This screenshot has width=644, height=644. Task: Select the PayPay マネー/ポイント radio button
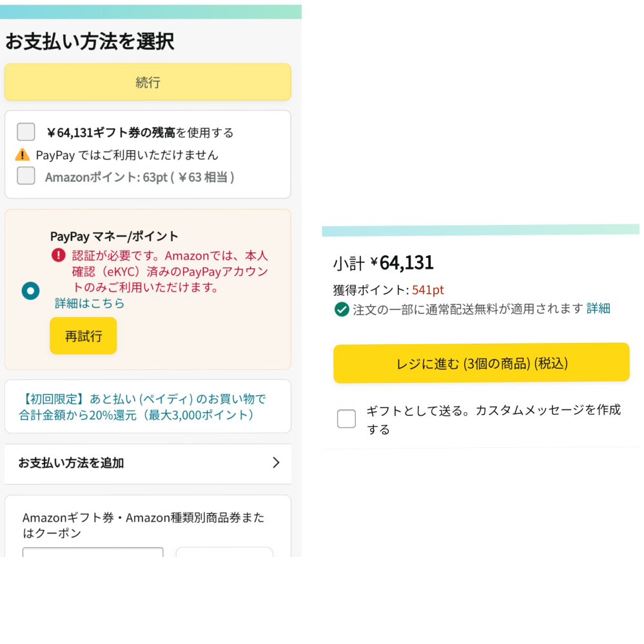pyautogui.click(x=30, y=291)
